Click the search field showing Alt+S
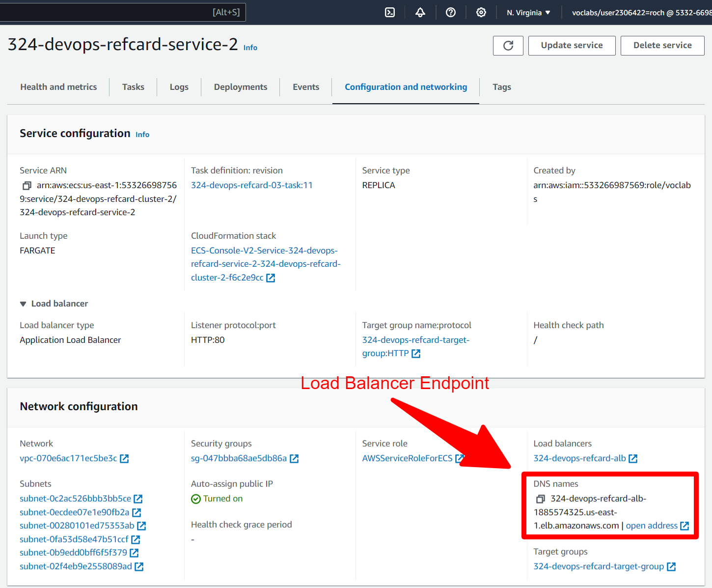Screen dimensions: 712x588 tap(123, 12)
